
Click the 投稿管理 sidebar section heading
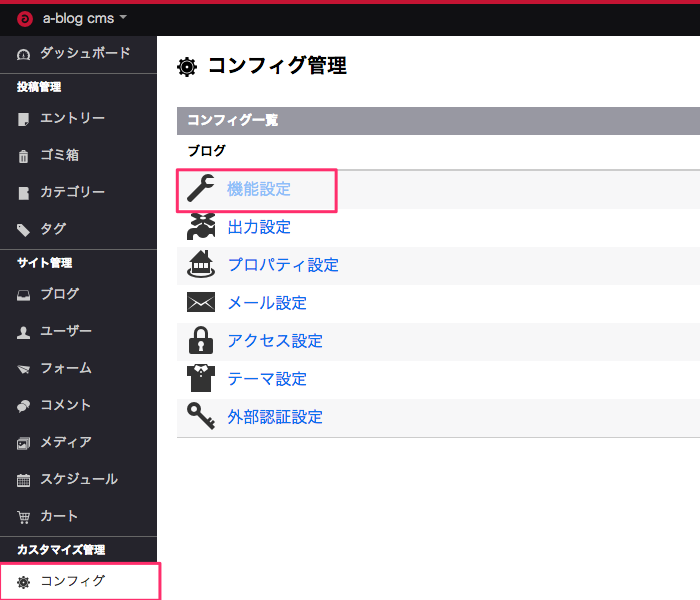tap(39, 87)
